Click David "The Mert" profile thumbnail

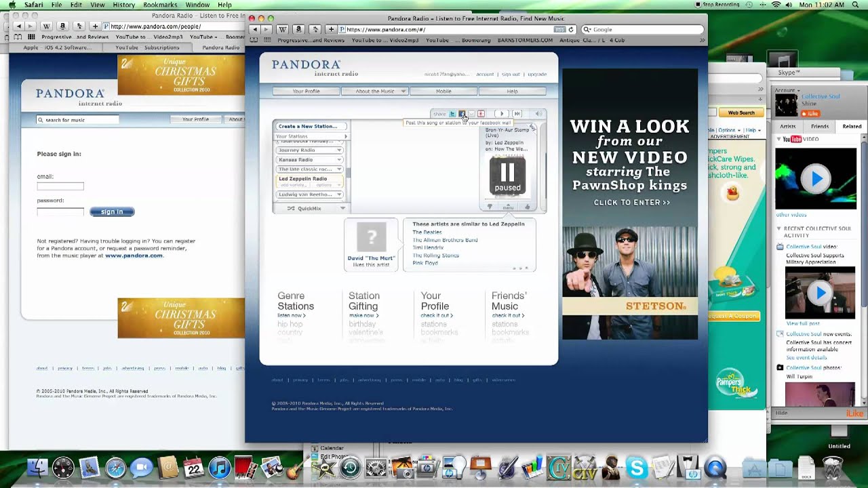click(371, 237)
